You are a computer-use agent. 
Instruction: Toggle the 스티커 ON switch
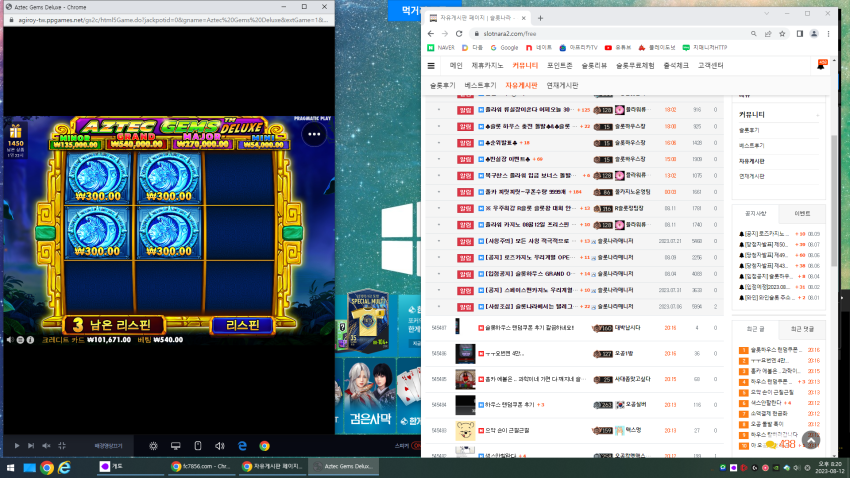pos(416,445)
